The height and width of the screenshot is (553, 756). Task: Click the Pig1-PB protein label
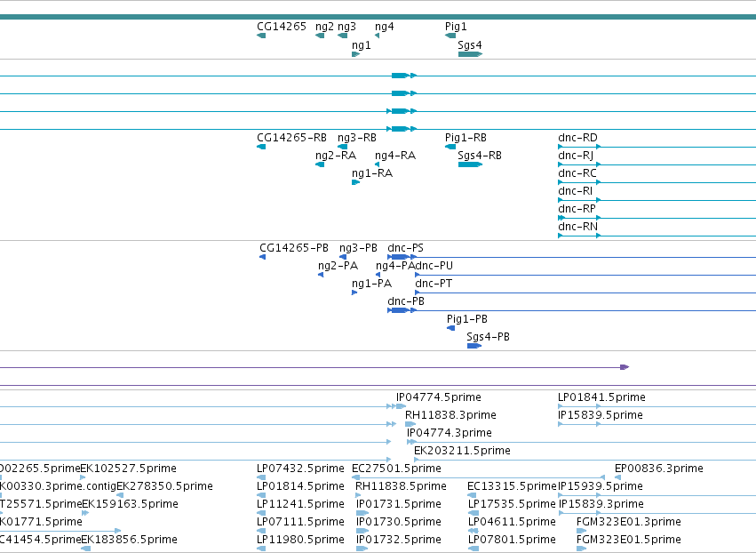pos(467,319)
